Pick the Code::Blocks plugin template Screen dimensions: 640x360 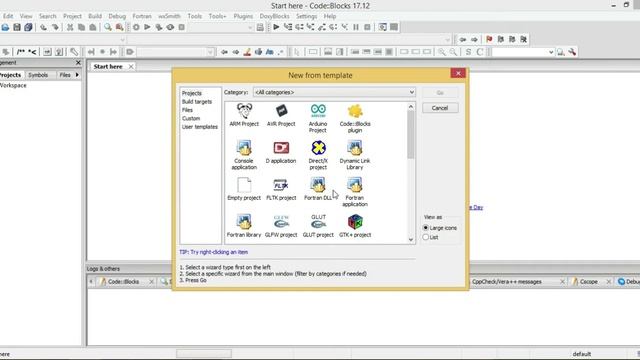click(x=355, y=118)
